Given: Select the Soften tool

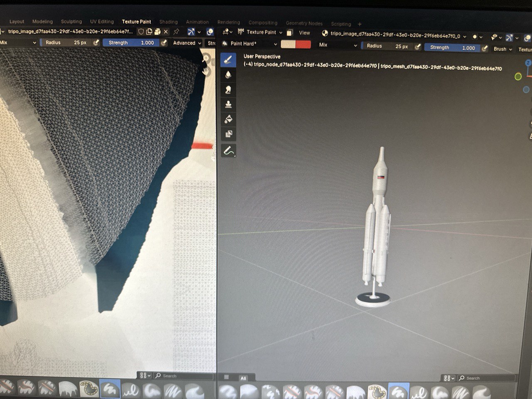Looking at the screenshot, I should pos(228,75).
